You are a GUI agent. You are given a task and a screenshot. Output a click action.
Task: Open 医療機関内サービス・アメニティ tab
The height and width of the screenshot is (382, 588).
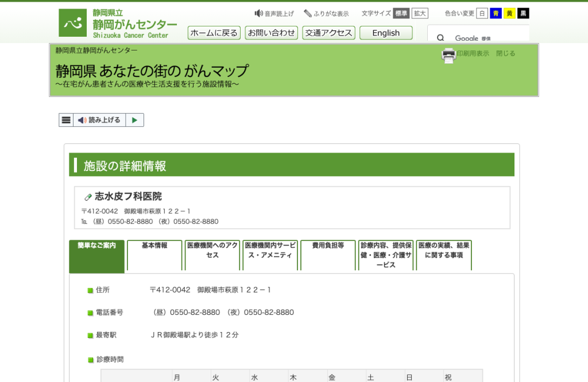[270, 255]
